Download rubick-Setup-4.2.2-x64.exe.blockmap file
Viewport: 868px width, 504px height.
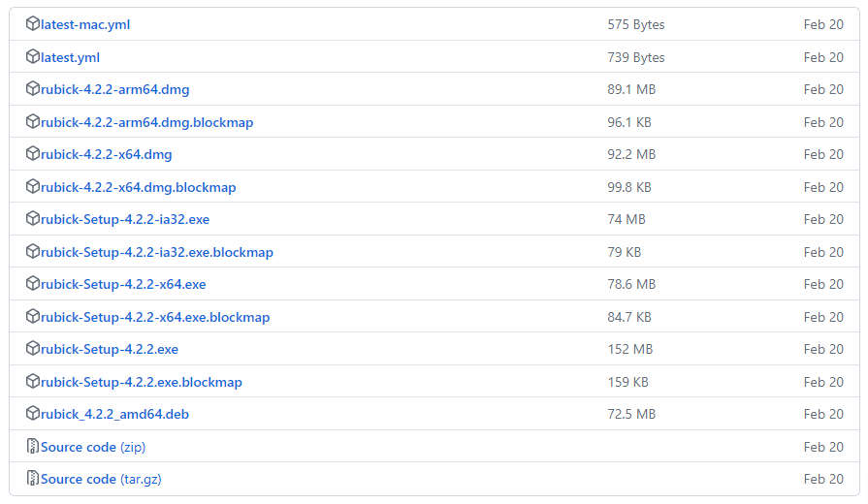click(155, 317)
